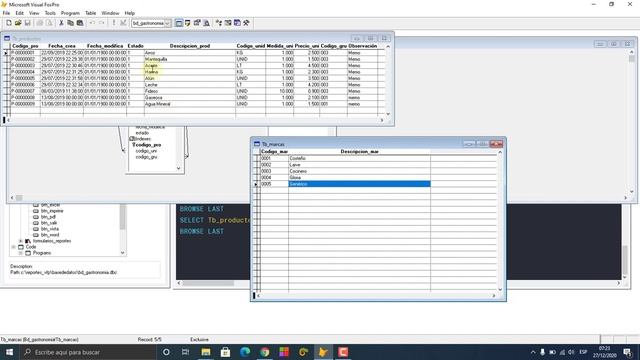The height and width of the screenshot is (360, 640).
Task: Select the highlighted Genérico cell in Tb_marcas
Action: tap(359, 184)
